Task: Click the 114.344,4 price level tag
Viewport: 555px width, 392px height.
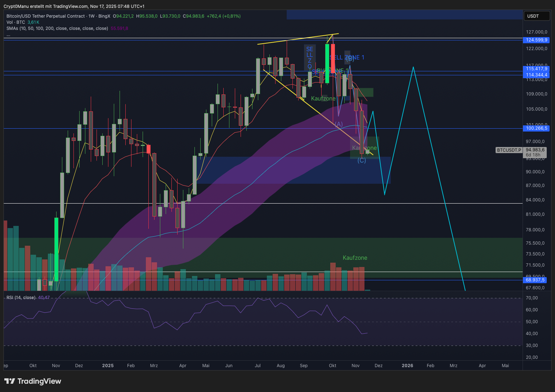Action: pos(536,75)
